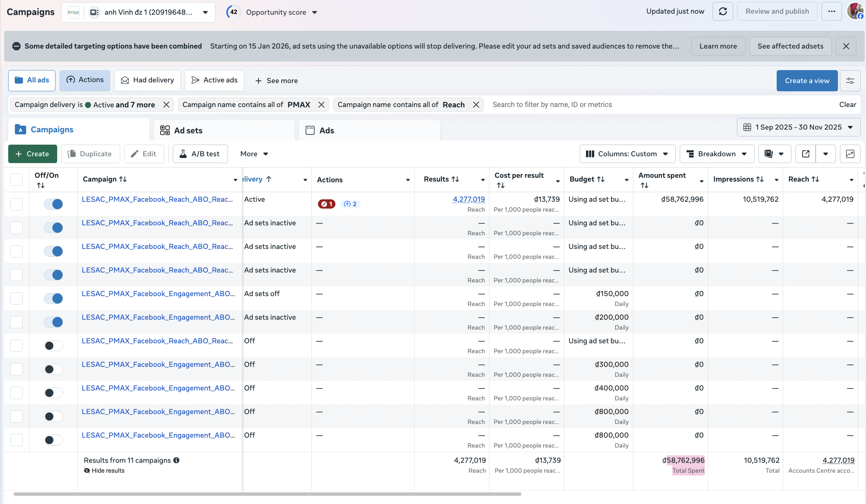The image size is (866, 504).
Task: Switch to the Ads tab
Action: tap(327, 131)
